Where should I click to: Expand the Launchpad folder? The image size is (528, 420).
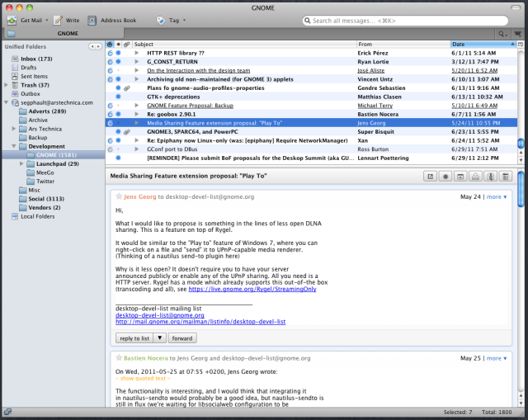point(21,163)
